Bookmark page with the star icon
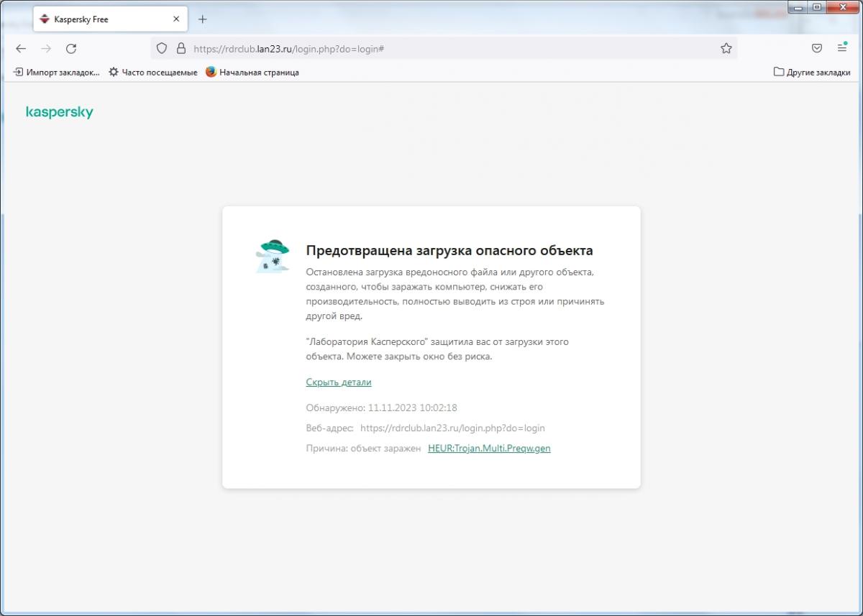The width and height of the screenshot is (863, 616). [x=726, y=48]
